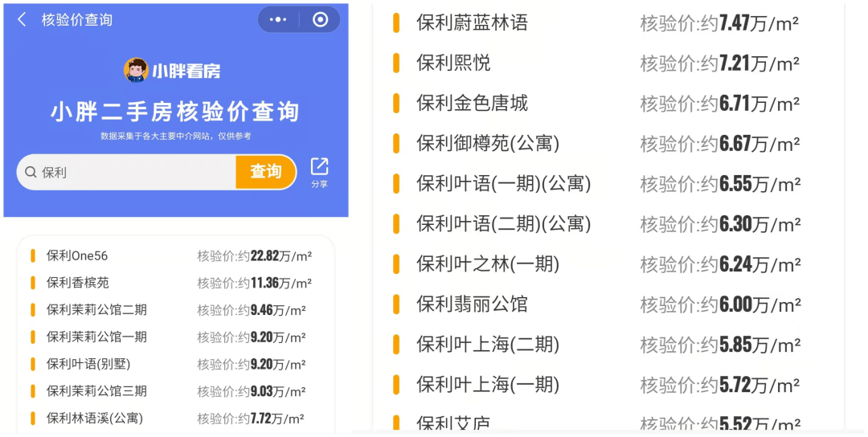Screen dimensions: 868x437
Task: Click the 6.00万/m² price value
Action: click(x=759, y=304)
